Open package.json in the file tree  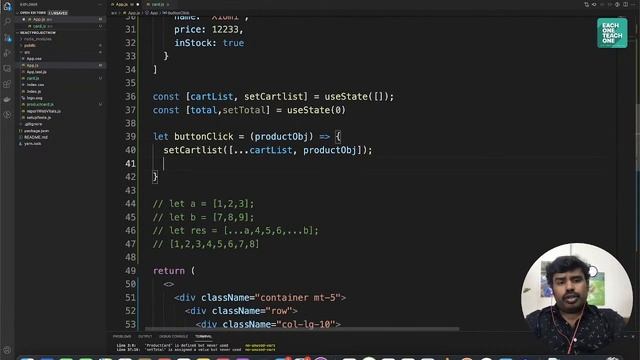pos(36,131)
